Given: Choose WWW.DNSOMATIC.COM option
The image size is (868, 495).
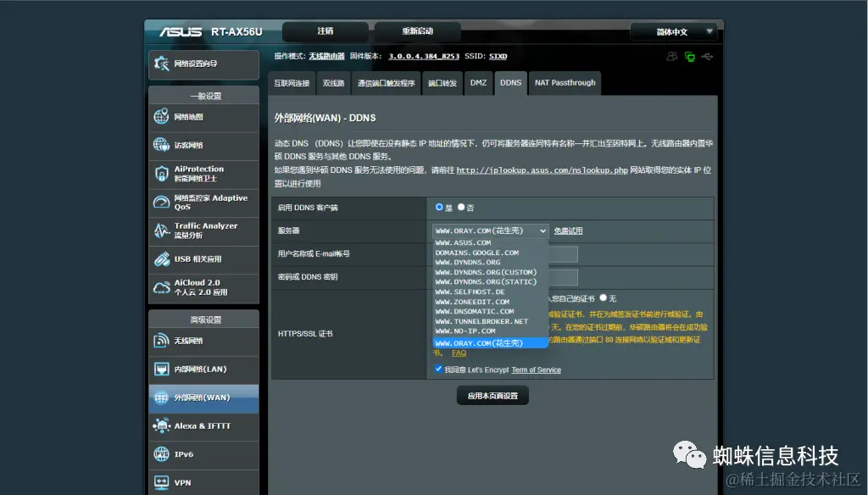Looking at the screenshot, I should pyautogui.click(x=490, y=312).
